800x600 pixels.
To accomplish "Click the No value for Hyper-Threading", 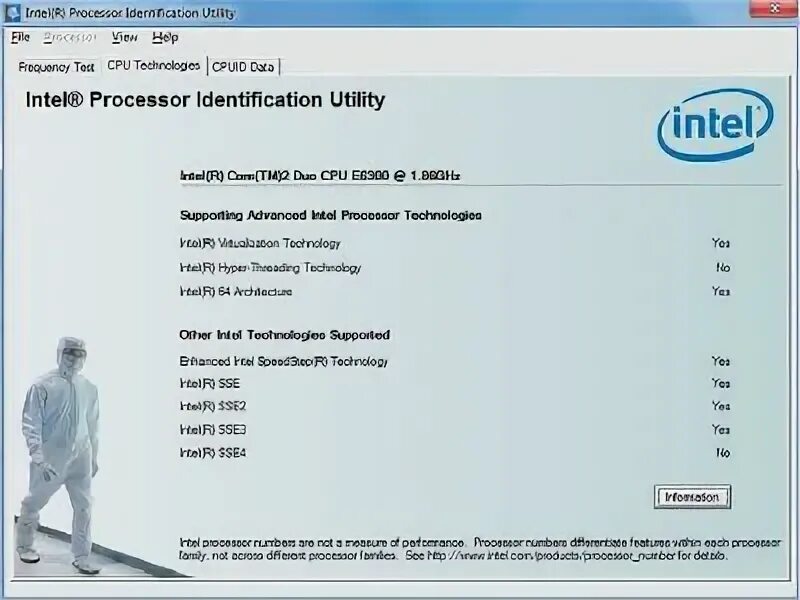I will point(723,267).
